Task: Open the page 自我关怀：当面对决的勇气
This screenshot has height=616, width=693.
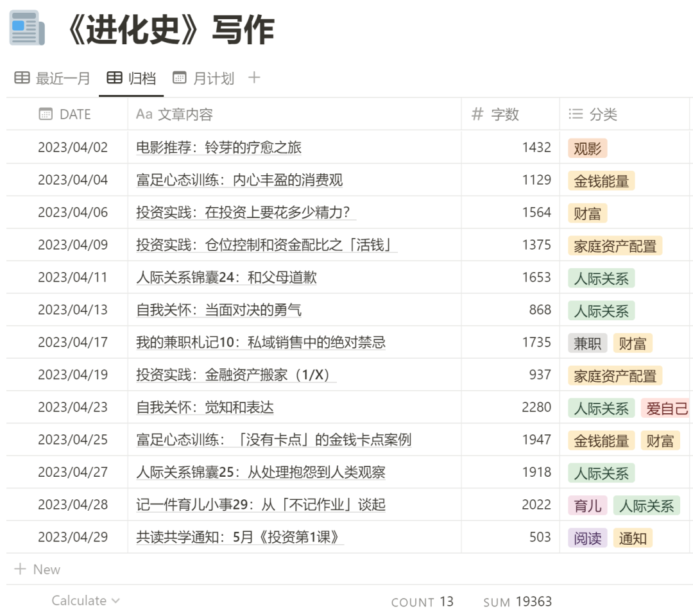Action: 219,310
